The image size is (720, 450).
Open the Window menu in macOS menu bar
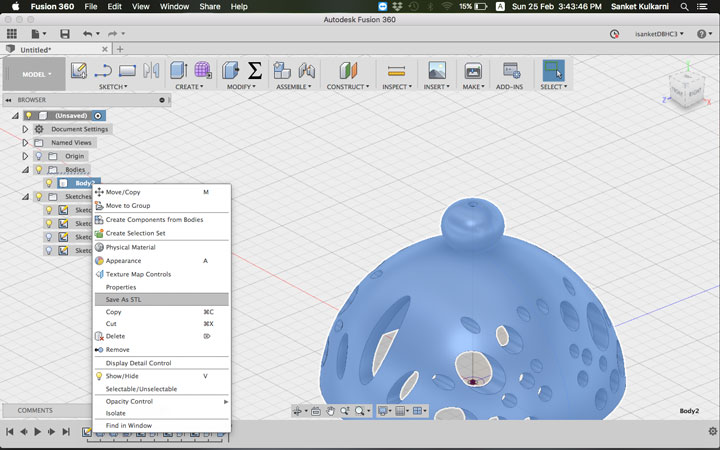[174, 6]
